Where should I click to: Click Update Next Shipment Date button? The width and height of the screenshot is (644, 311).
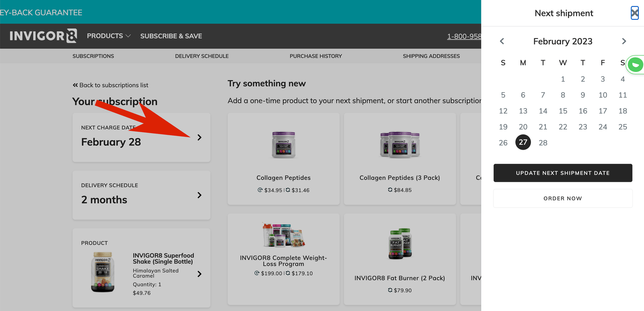coord(563,173)
